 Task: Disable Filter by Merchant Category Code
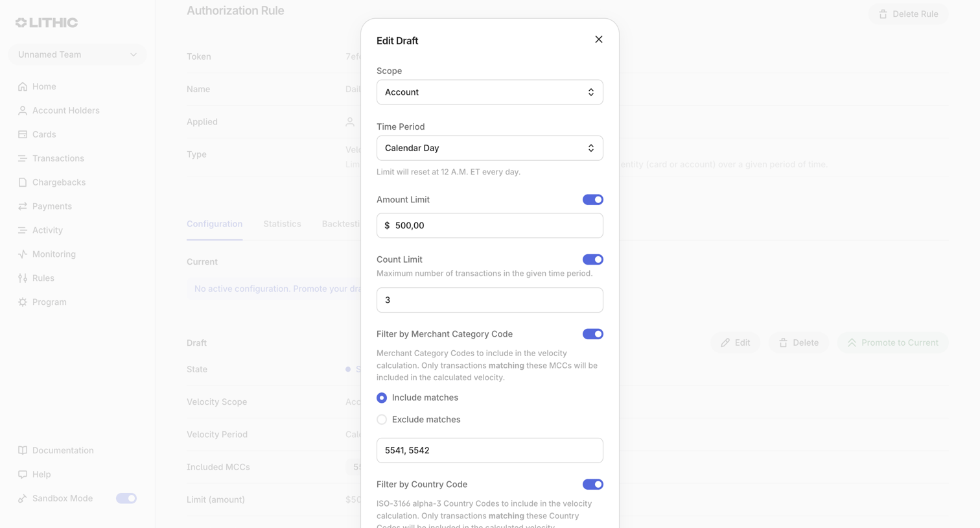click(x=592, y=334)
